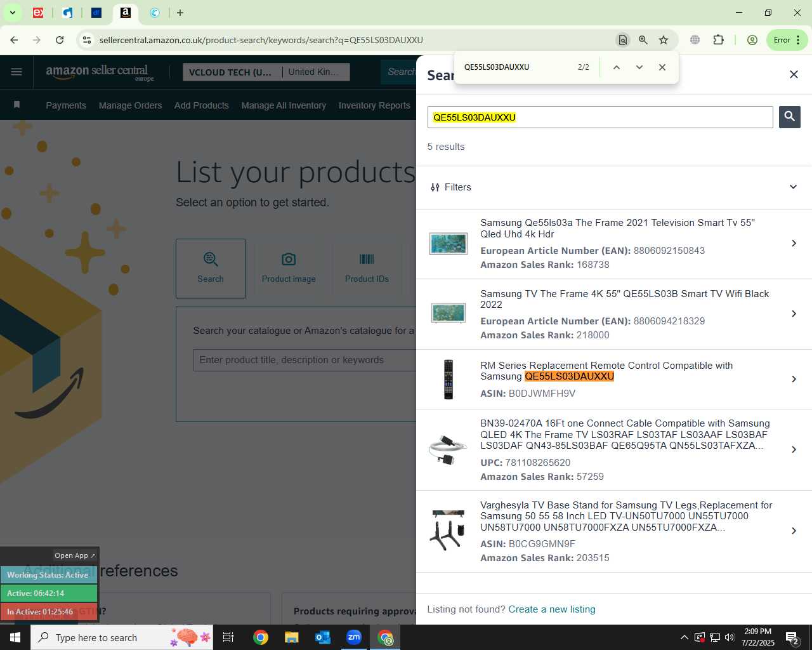The height and width of the screenshot is (650, 812).
Task: Click the find-in-page icon in address bar
Action: [623, 40]
